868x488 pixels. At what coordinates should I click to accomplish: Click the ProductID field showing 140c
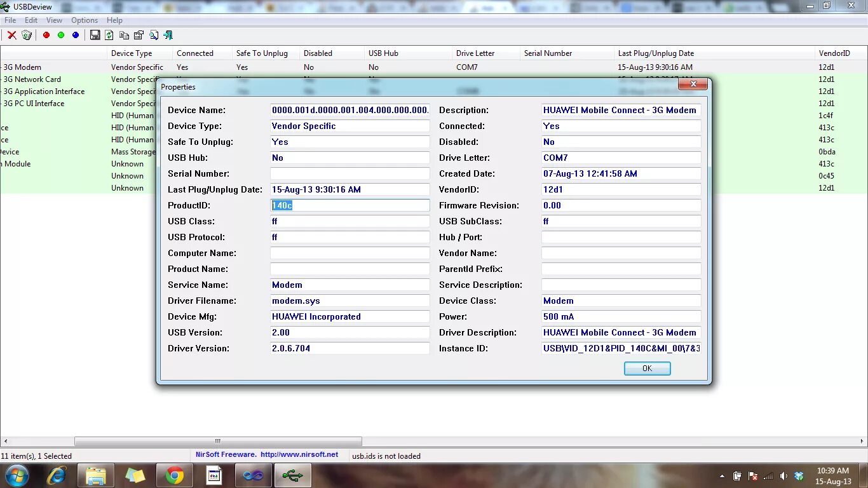(350, 205)
